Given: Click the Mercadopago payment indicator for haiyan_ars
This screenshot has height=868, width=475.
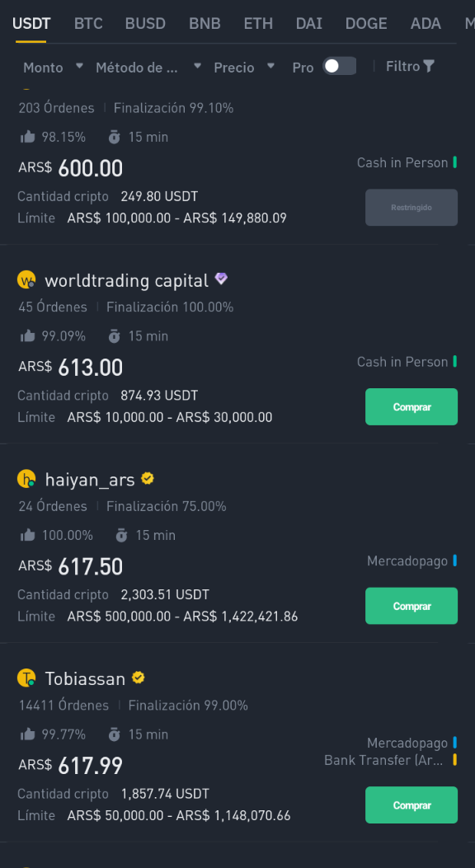Looking at the screenshot, I should (x=412, y=561).
